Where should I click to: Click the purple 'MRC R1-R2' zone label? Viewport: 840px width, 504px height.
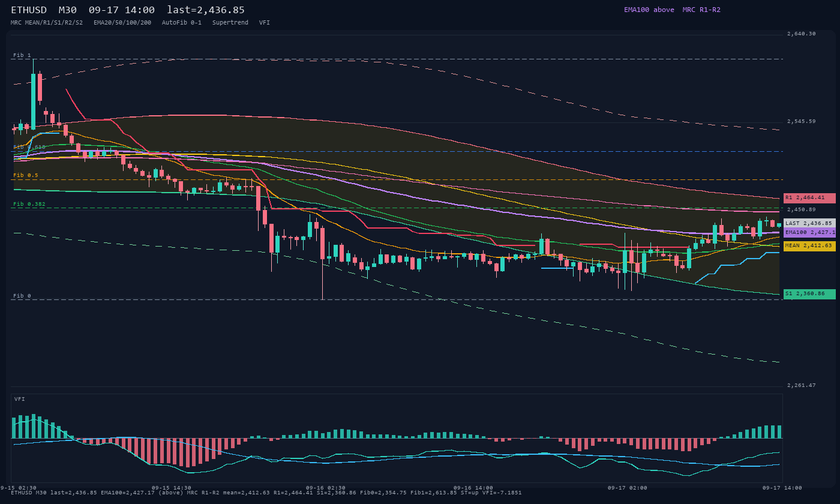coord(701,10)
